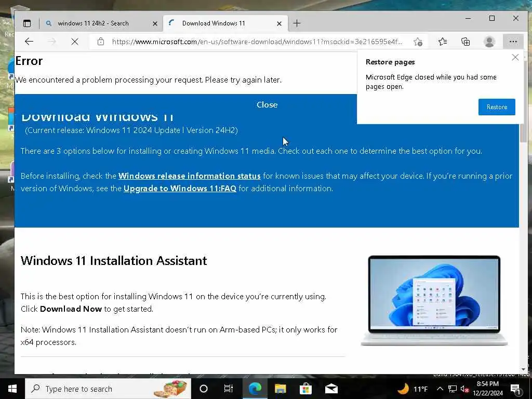Viewport: 532px width, 399px height.
Task: Click the 'Windows 11 Installation Assistant' heading
Action: (x=114, y=261)
